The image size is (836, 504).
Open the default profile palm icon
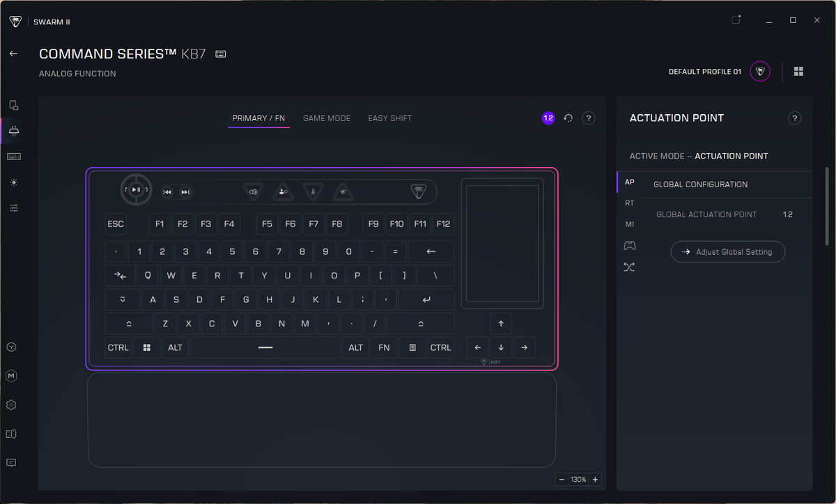coord(760,72)
